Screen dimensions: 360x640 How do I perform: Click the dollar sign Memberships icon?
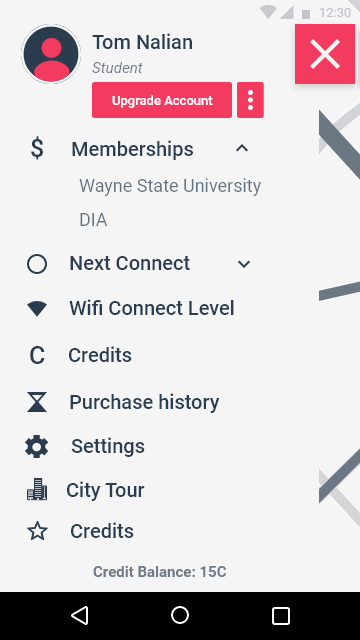point(37,149)
